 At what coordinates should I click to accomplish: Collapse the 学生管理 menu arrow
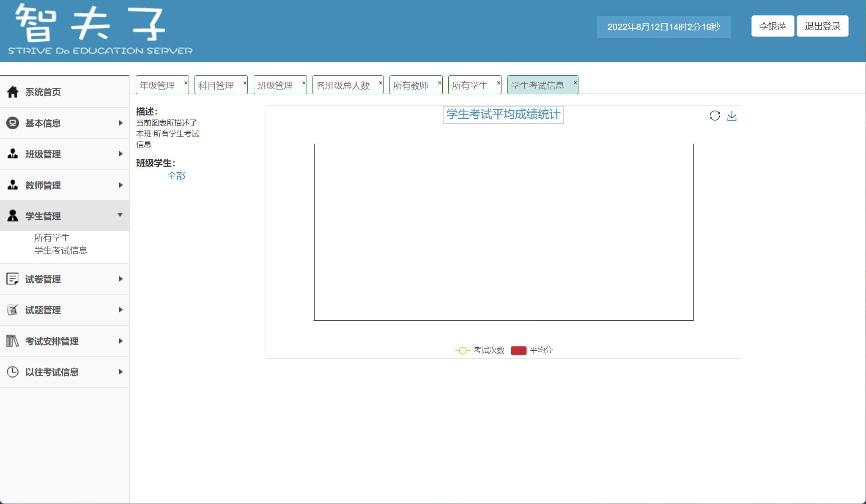pos(120,215)
